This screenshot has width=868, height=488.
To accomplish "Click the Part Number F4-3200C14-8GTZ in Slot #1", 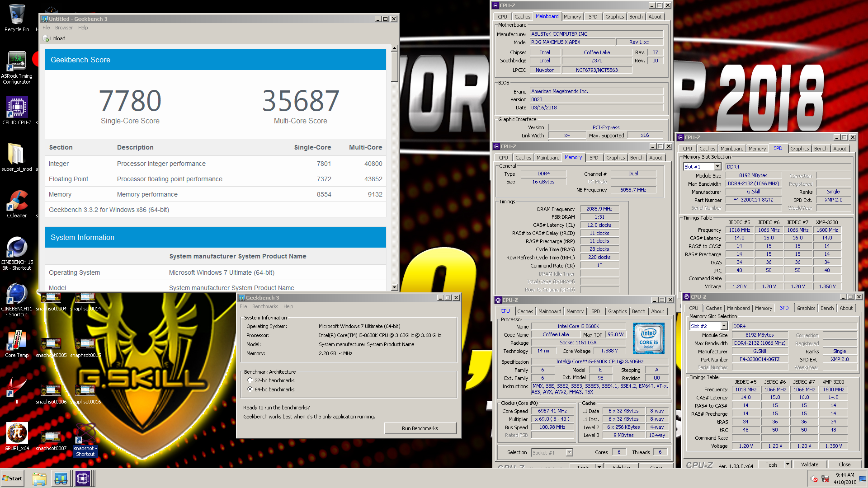I will tap(754, 200).
